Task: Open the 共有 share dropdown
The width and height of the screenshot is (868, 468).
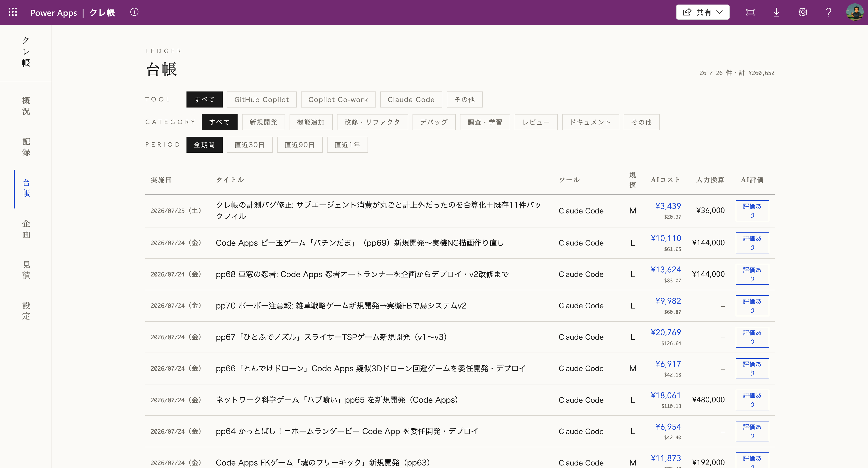Action: point(703,12)
